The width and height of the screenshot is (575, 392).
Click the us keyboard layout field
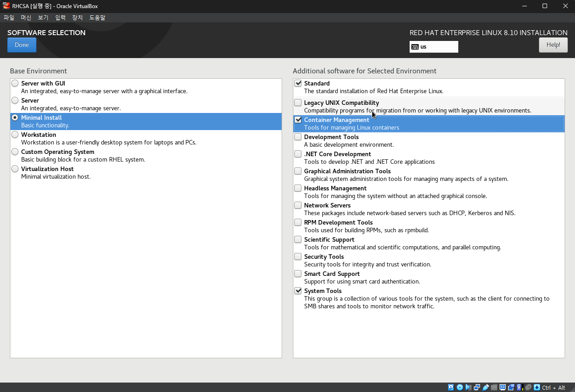point(434,47)
